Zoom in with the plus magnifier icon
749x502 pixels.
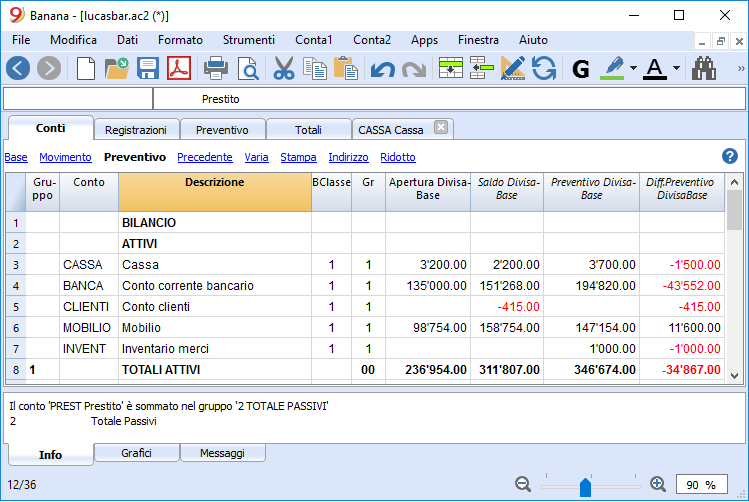(658, 484)
